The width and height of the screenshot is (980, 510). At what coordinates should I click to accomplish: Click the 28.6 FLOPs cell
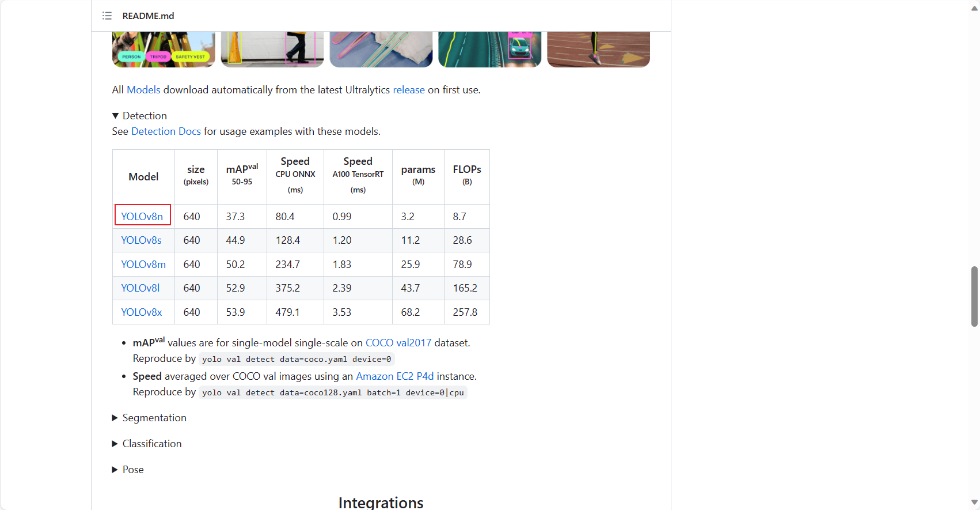pos(467,240)
